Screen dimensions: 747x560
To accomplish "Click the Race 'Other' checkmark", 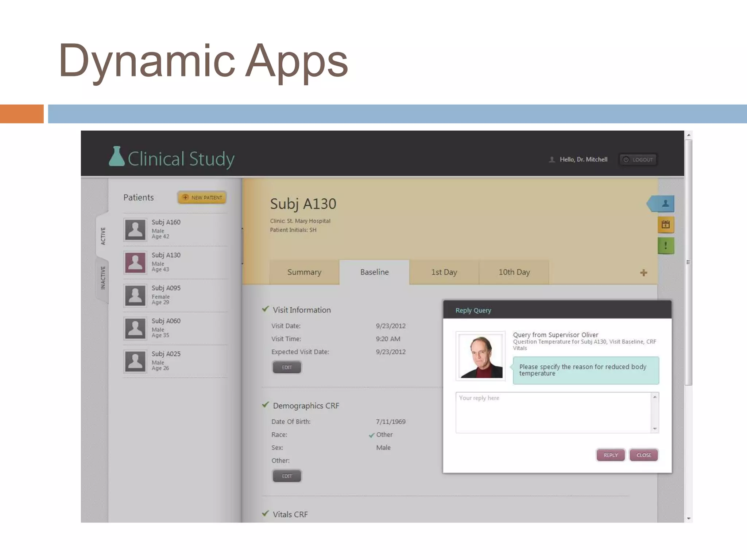I will (371, 435).
